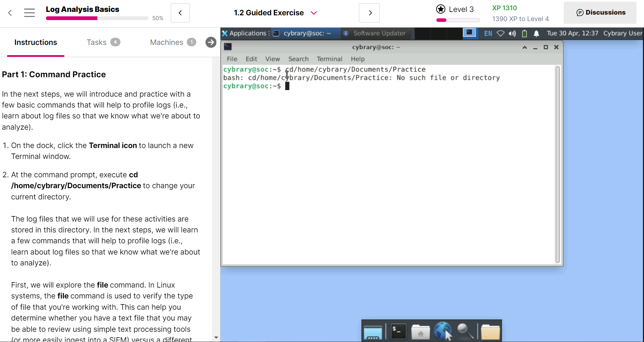Click the terminal vertical scrollbar

558,163
